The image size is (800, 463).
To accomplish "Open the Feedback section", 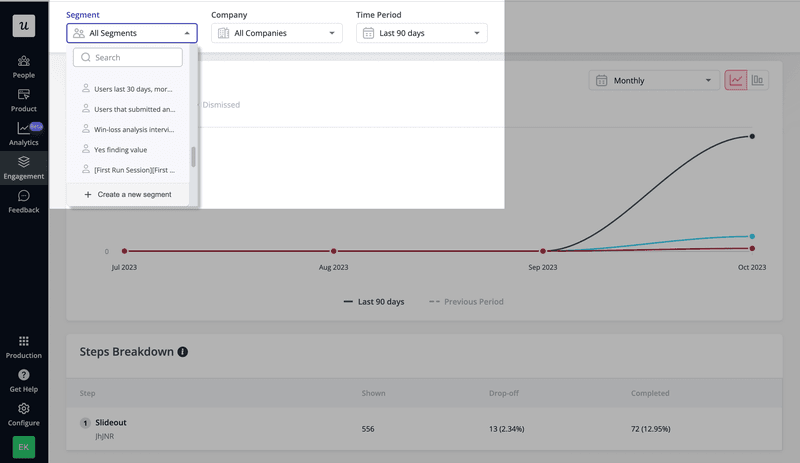I will (x=23, y=202).
